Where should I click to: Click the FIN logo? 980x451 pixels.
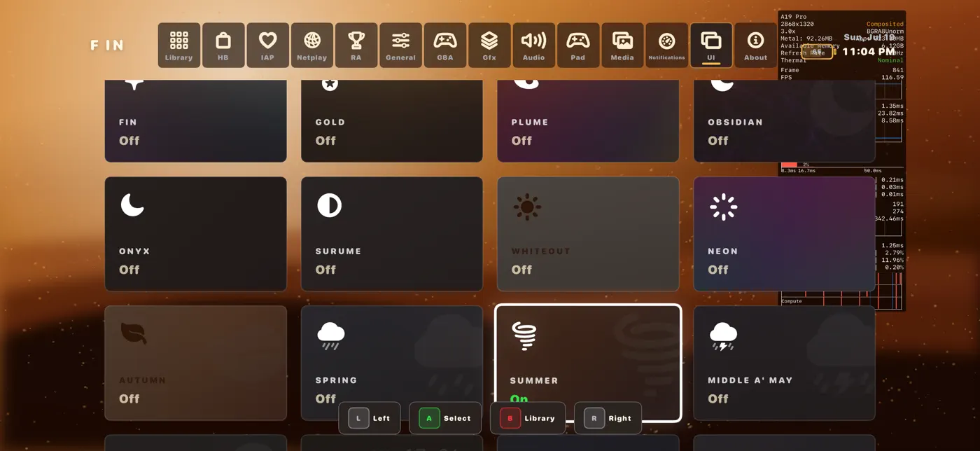(107, 46)
